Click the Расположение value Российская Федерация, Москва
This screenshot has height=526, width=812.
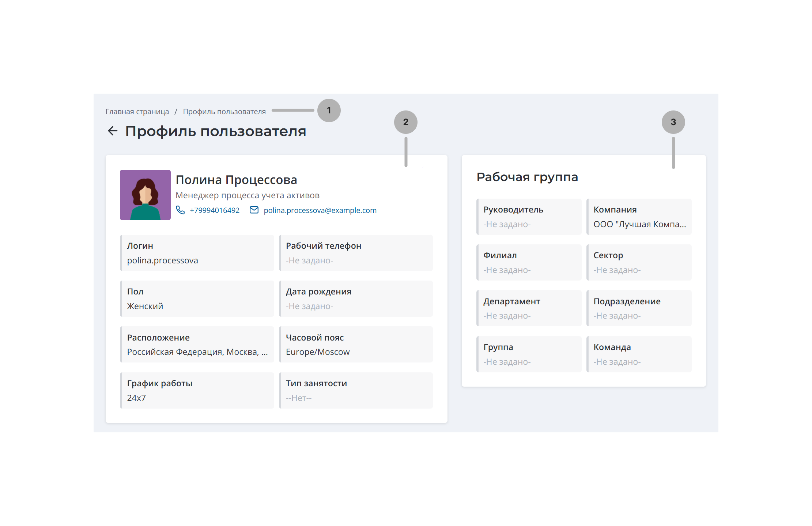[x=197, y=352]
